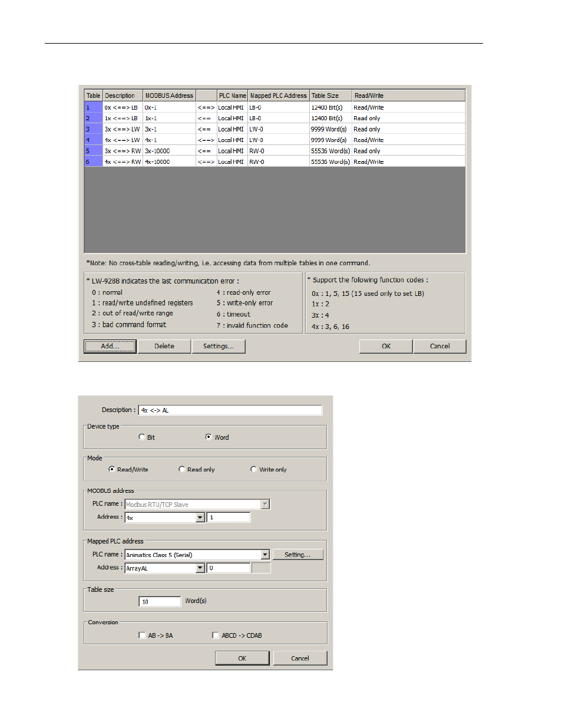
Task: Select table row 3 (3x <==> LW)
Action: point(275,129)
